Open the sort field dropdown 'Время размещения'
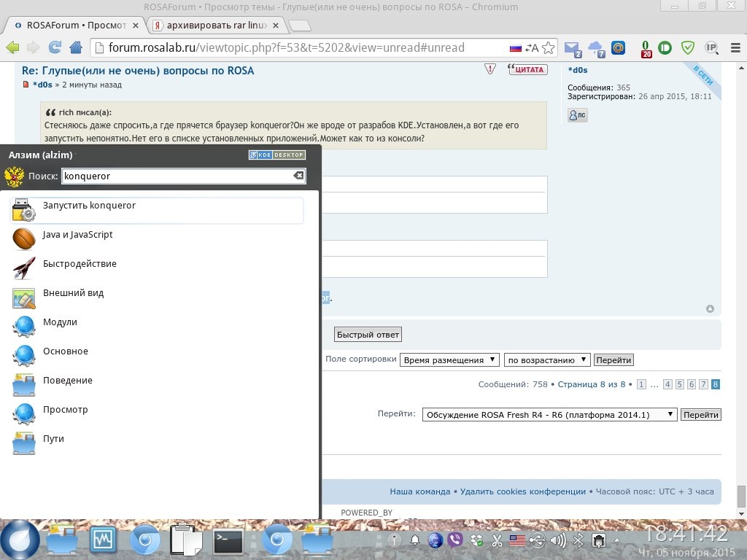 tap(449, 360)
